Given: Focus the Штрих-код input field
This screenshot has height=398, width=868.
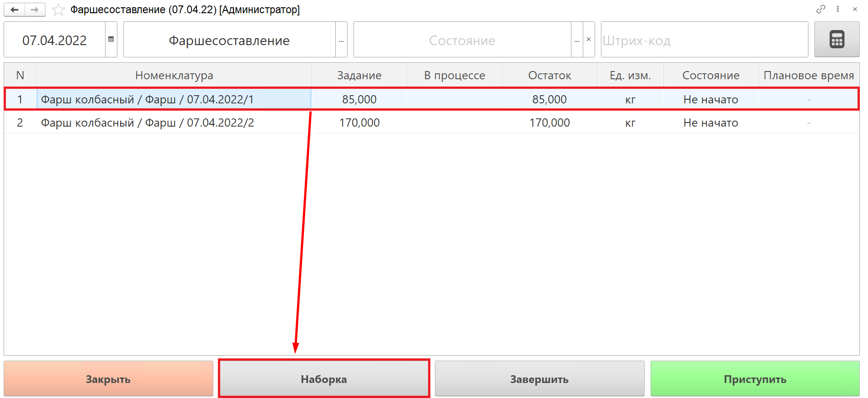Looking at the screenshot, I should pos(704,40).
